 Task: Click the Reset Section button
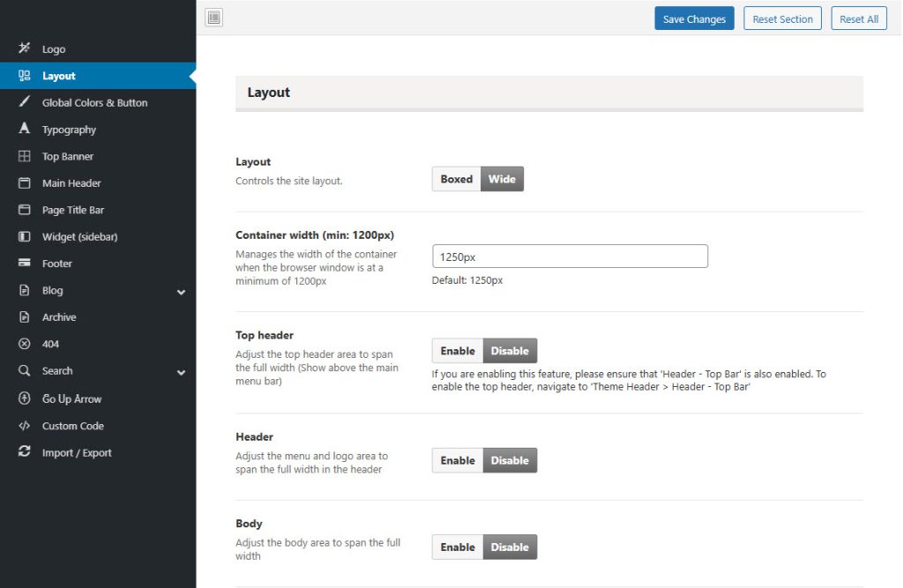pyautogui.click(x=782, y=19)
